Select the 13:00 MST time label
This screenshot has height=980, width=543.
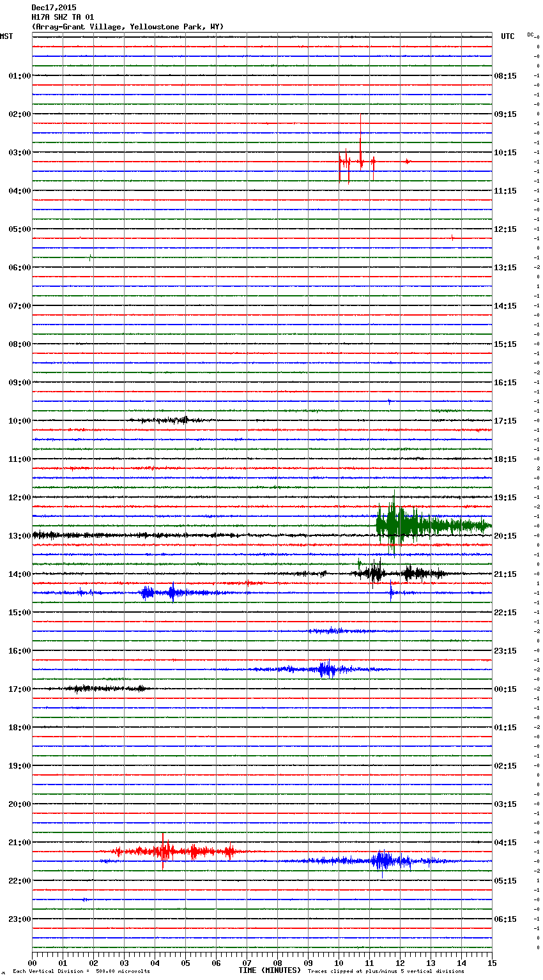pos(20,536)
